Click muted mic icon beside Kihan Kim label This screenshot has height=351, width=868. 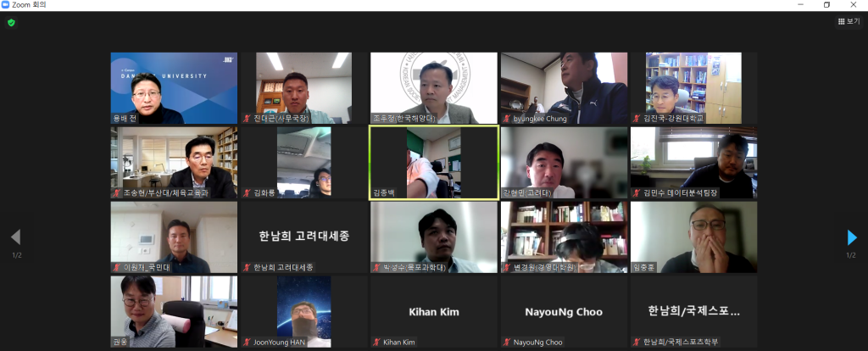(377, 343)
